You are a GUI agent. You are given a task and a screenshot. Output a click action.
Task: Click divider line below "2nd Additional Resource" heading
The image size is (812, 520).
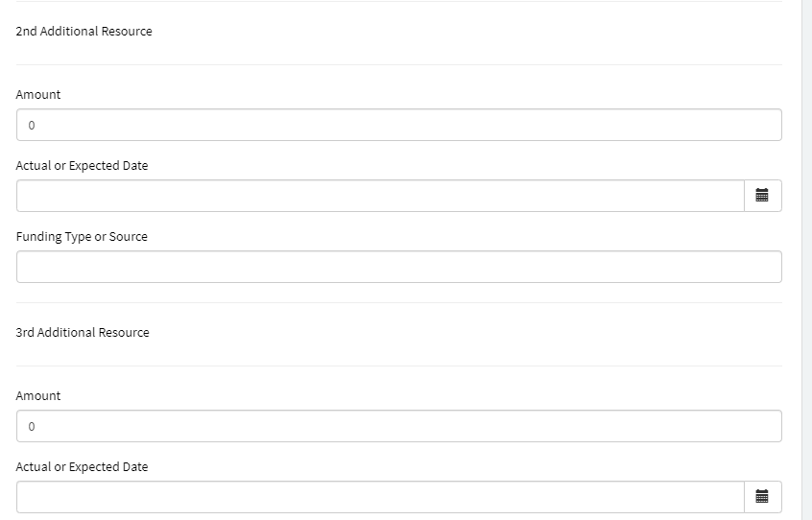(398, 64)
